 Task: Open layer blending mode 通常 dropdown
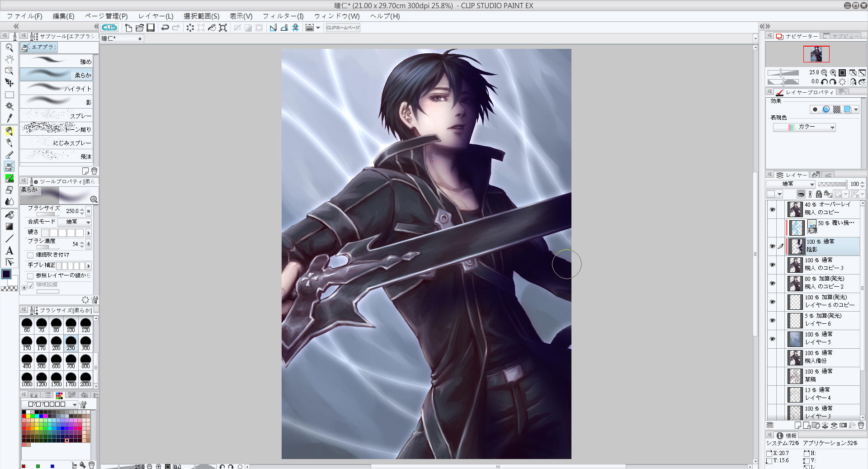790,184
